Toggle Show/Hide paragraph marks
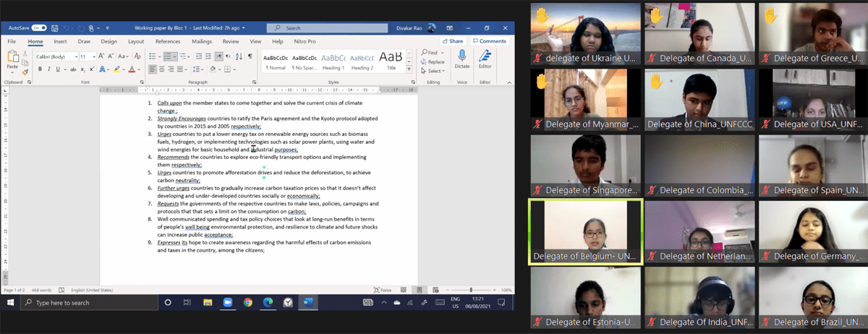Image resolution: width=868 pixels, height=334 pixels. pos(250,56)
